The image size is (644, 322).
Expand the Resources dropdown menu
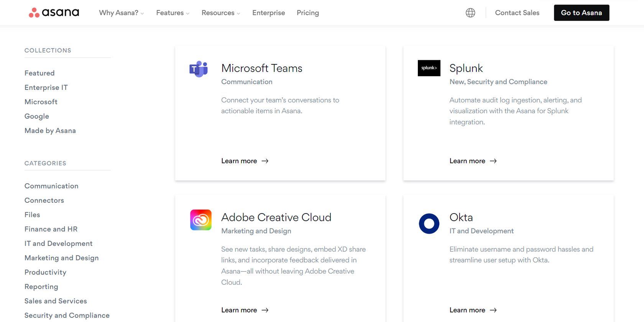[x=220, y=13]
